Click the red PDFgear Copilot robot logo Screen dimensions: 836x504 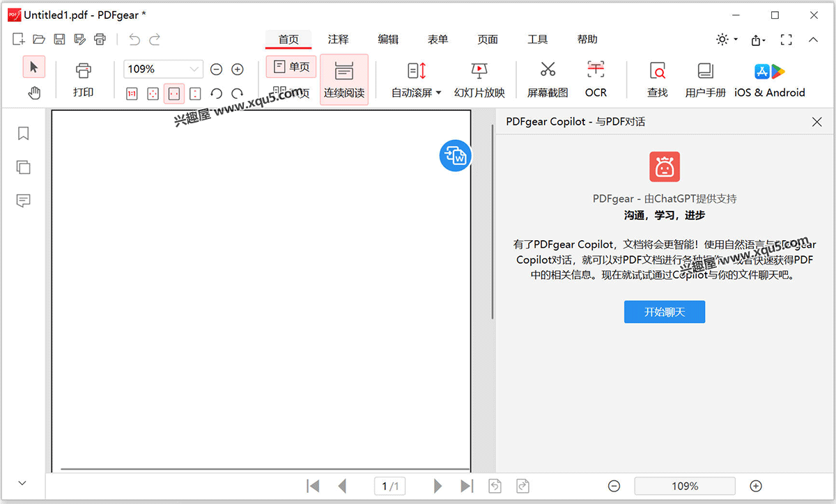tap(665, 166)
